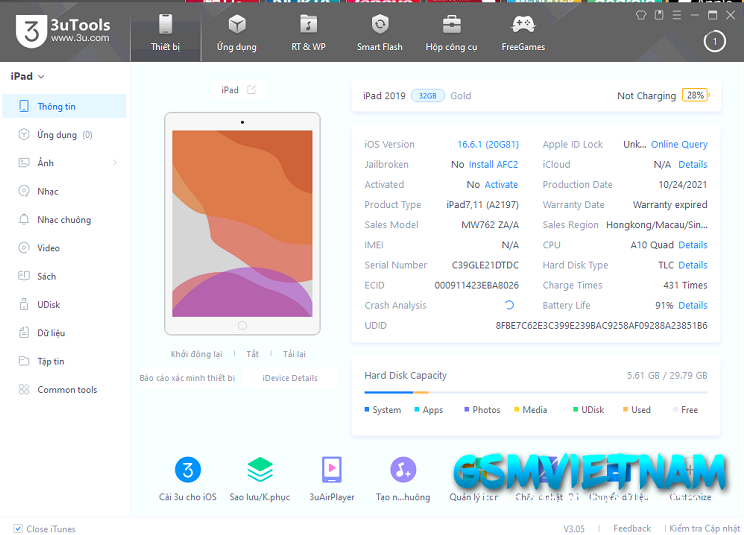Click the Sách books sidebar icon
744x535 pixels.
point(24,276)
